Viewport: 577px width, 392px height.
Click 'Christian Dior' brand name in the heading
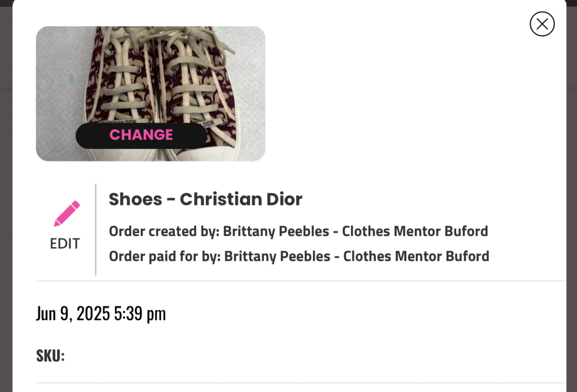pos(241,199)
